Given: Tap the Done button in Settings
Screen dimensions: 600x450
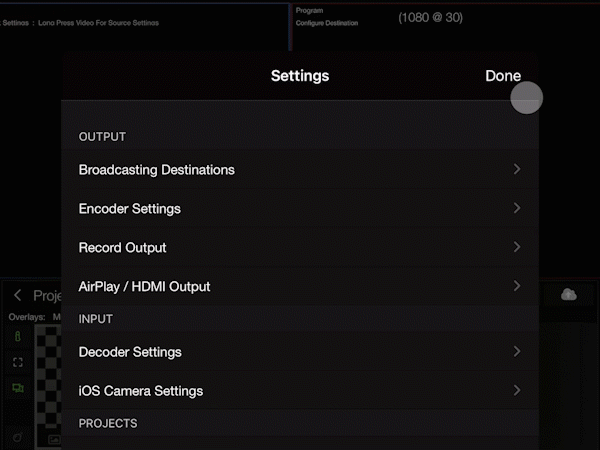Looking at the screenshot, I should [502, 76].
